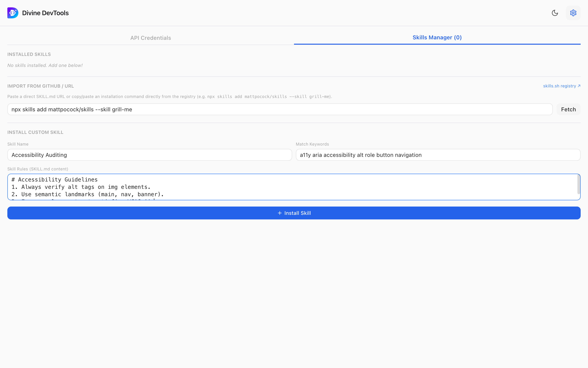
Task: Click the 'Match Keywords' label
Action: pyautogui.click(x=312, y=144)
